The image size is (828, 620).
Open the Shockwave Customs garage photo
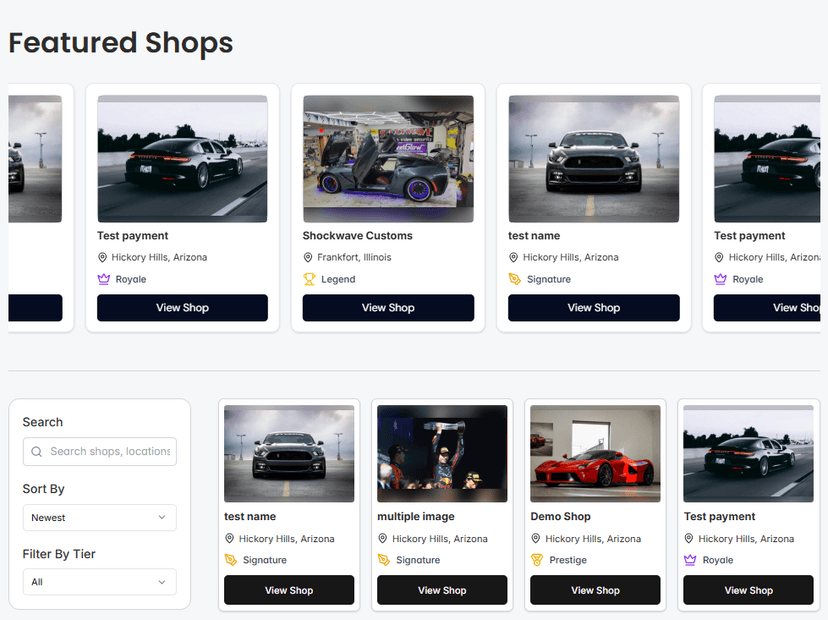[x=388, y=159]
